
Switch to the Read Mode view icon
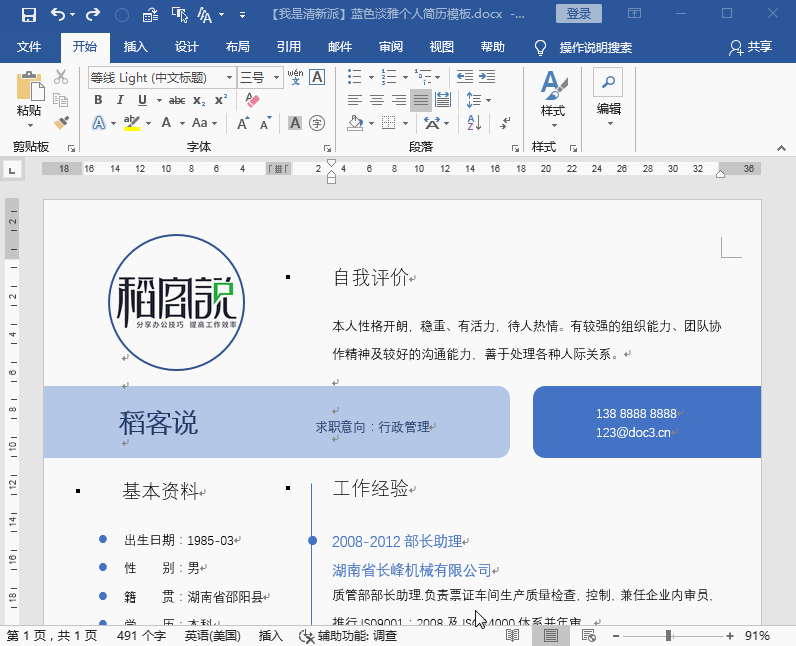click(513, 635)
